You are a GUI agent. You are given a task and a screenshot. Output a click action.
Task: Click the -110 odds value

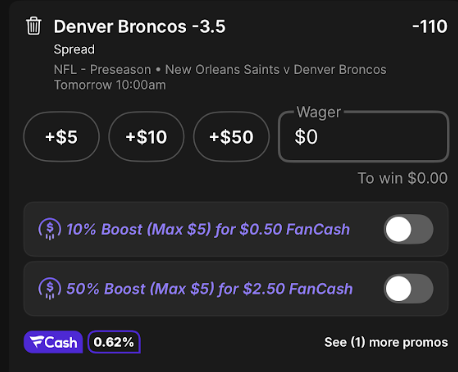pos(430,27)
